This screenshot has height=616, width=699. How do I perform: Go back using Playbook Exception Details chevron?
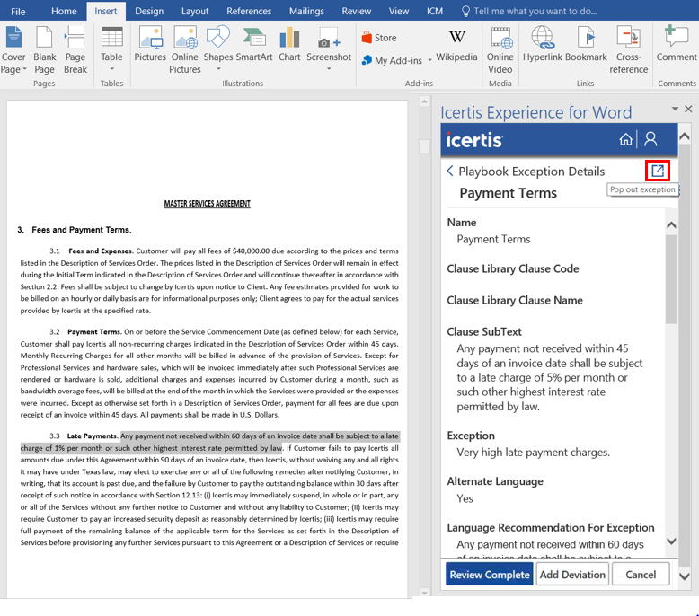point(450,172)
